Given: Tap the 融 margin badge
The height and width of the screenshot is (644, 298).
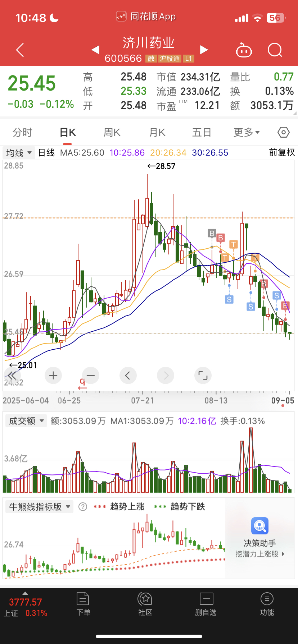Looking at the screenshot, I should [x=151, y=59].
